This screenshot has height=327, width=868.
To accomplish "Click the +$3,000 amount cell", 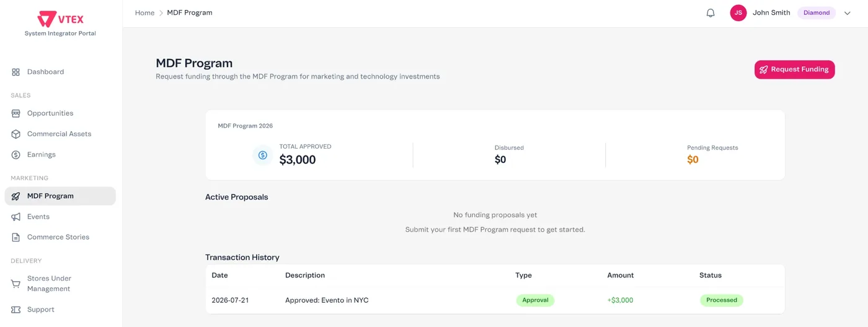I will [620, 300].
